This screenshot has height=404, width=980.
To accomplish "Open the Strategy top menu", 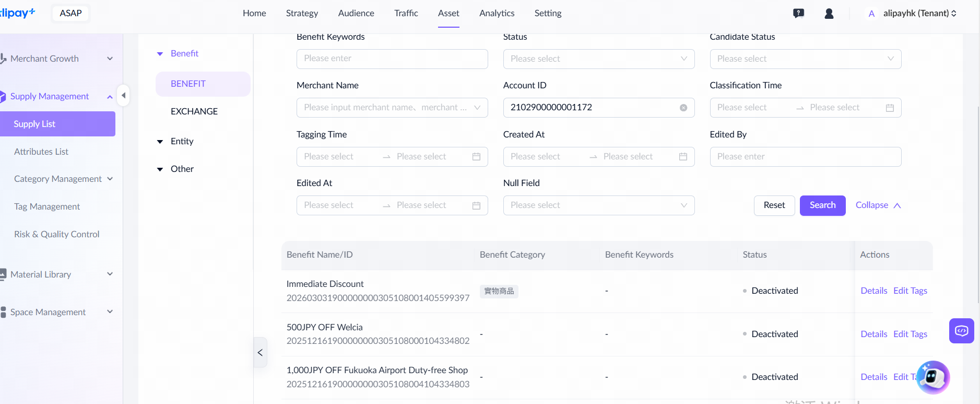I will (x=302, y=13).
